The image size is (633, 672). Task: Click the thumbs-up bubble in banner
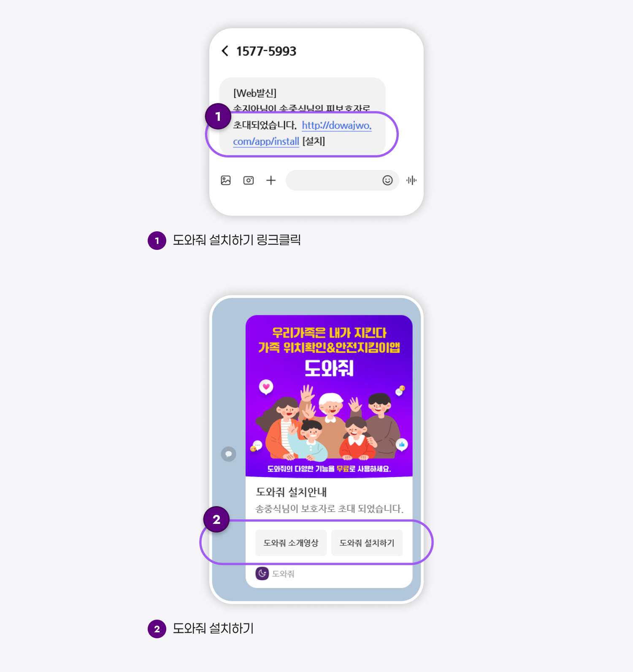tap(402, 444)
